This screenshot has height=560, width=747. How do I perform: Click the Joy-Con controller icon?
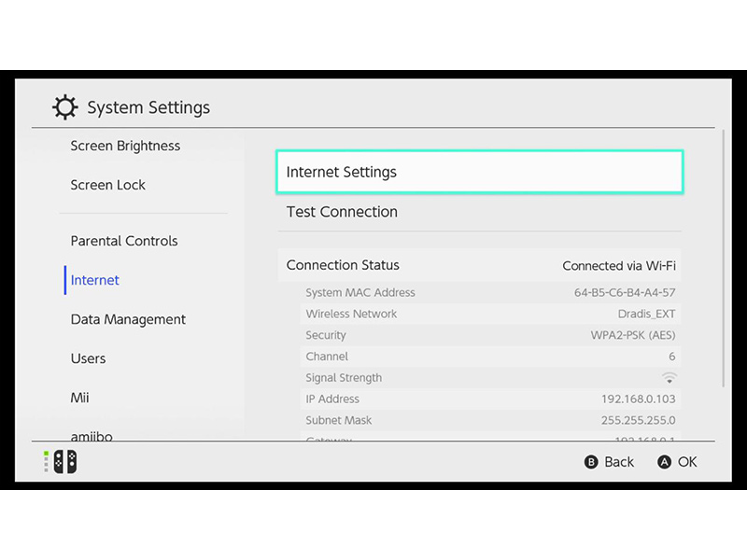click(x=65, y=462)
